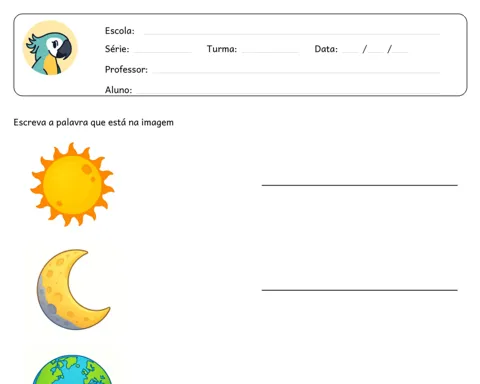Click the Aluno blank line

tap(288, 93)
